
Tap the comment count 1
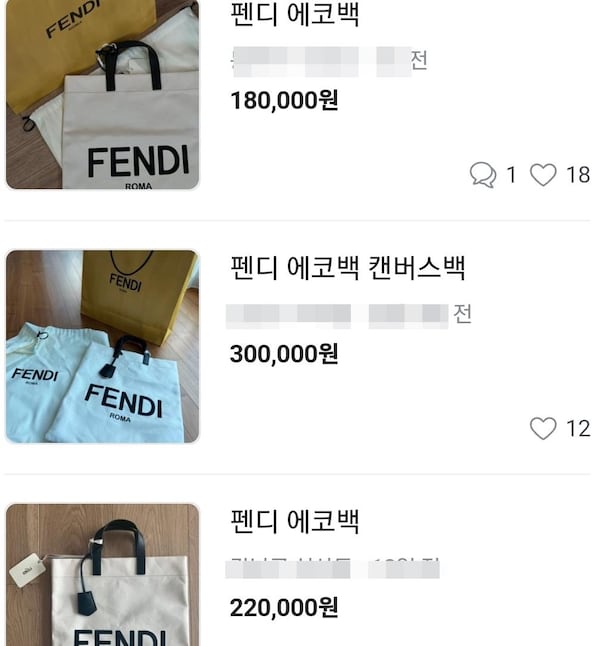pyautogui.click(x=511, y=175)
